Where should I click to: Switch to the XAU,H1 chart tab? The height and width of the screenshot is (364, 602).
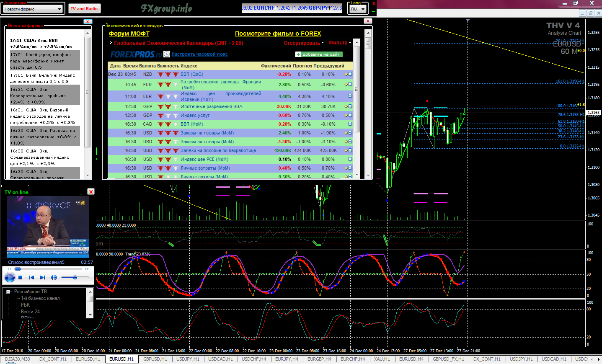(382, 359)
